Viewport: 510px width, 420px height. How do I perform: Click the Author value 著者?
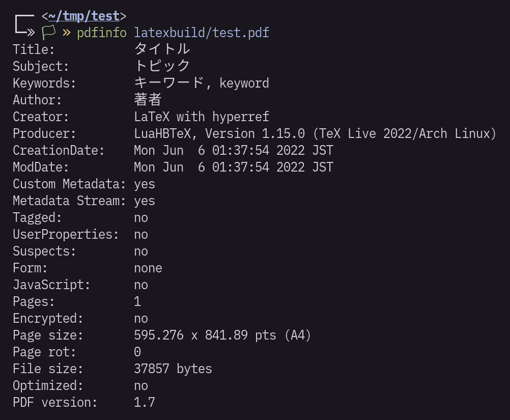[148, 100]
